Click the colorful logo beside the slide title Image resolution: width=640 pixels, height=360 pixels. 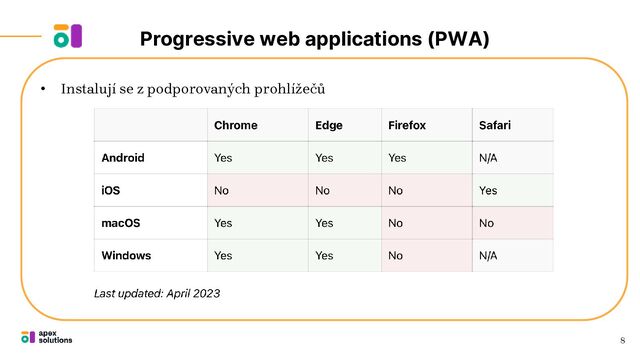click(x=68, y=36)
